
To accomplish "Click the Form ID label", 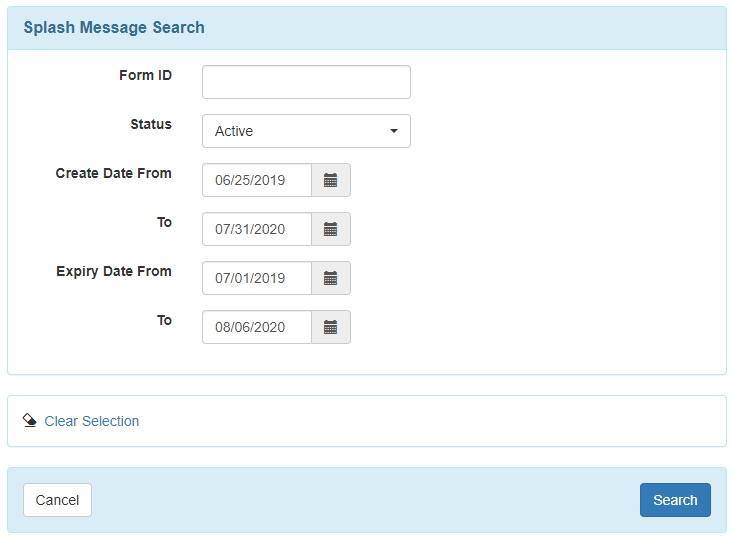I will click(145, 75).
